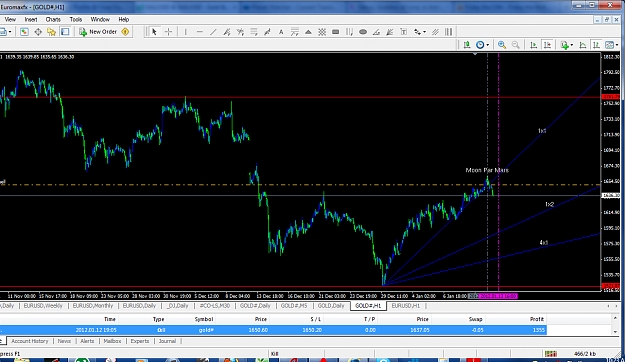Open the Help menu
This screenshot has height=362, width=625.
pyautogui.click(x=124, y=19)
